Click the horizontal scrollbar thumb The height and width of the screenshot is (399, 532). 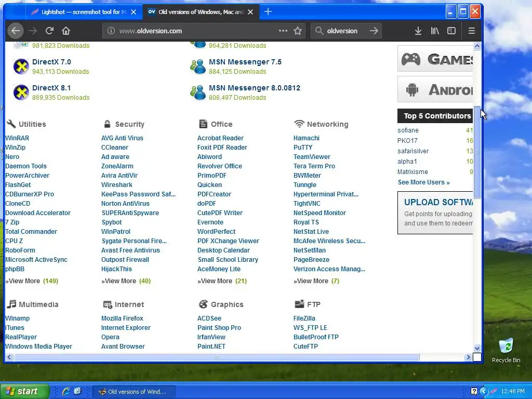217,357
